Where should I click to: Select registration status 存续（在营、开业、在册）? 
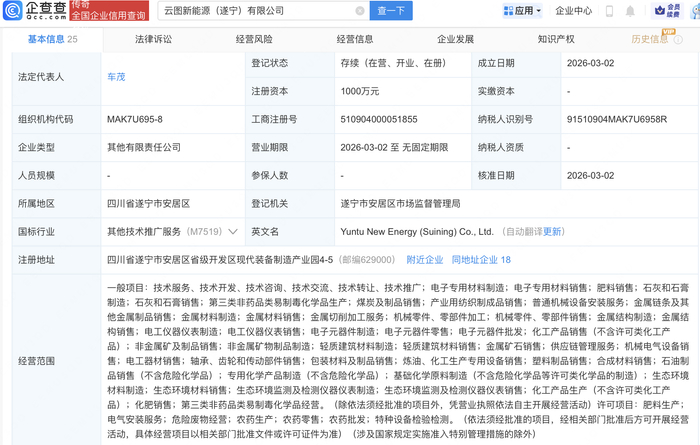[x=393, y=63]
